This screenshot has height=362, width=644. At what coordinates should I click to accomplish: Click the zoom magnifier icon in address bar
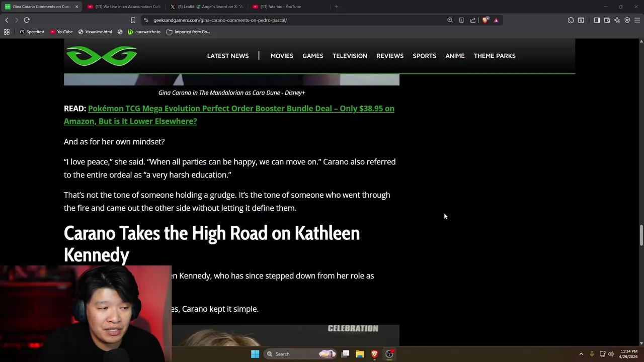(x=450, y=20)
